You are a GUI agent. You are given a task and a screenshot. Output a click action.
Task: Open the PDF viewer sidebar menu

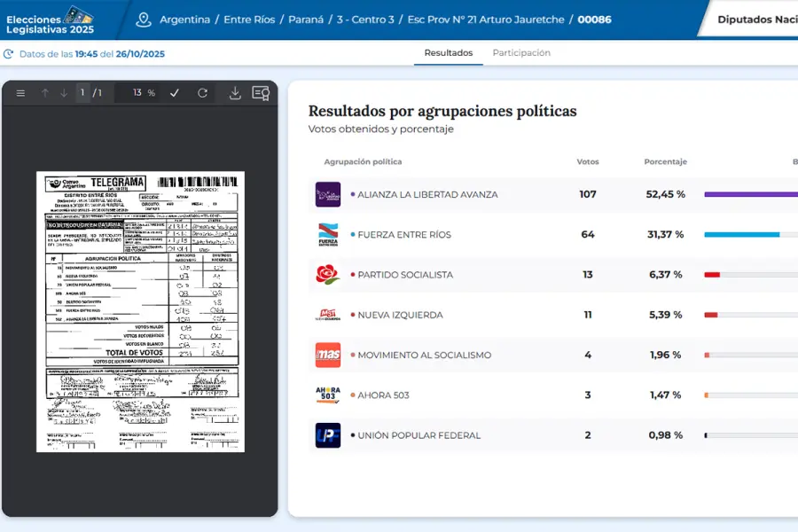tap(20, 93)
